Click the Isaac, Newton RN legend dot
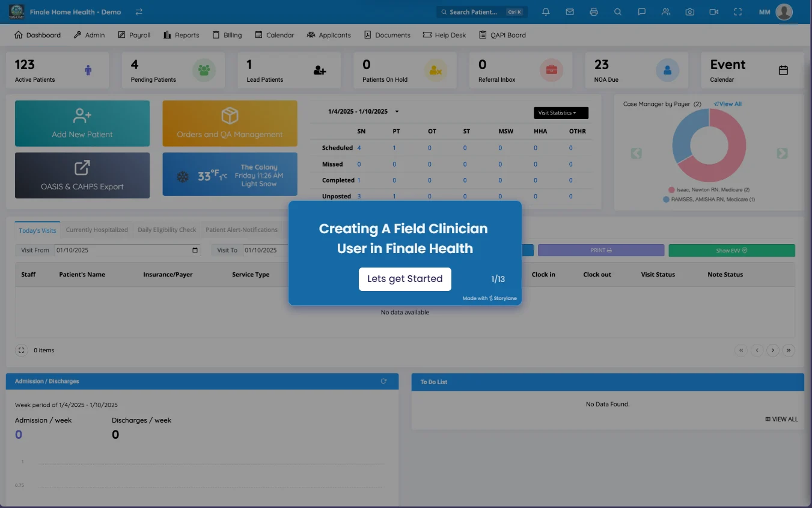Viewport: 812px width, 508px height. [x=671, y=190]
